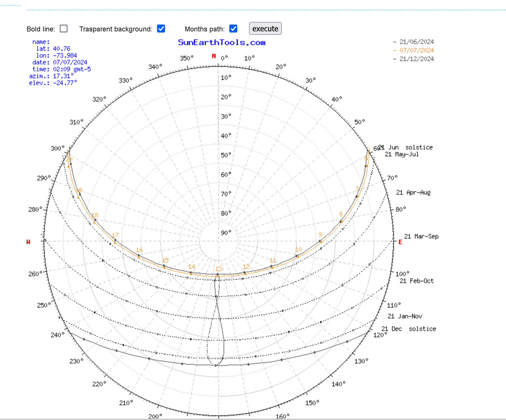Screen dimensions: 506x420
Task: Click the 280° azimuth label
Action: [x=35, y=209]
